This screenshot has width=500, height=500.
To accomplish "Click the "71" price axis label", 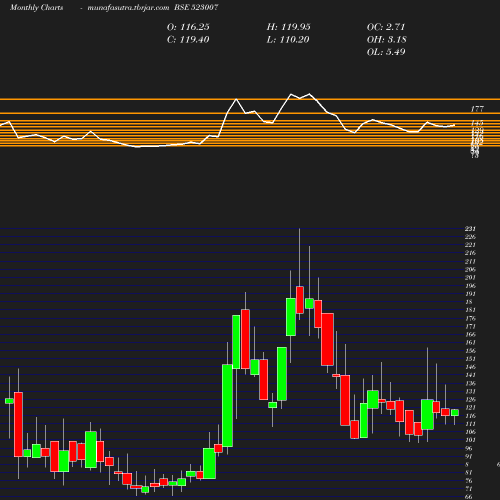I will coord(468,489).
